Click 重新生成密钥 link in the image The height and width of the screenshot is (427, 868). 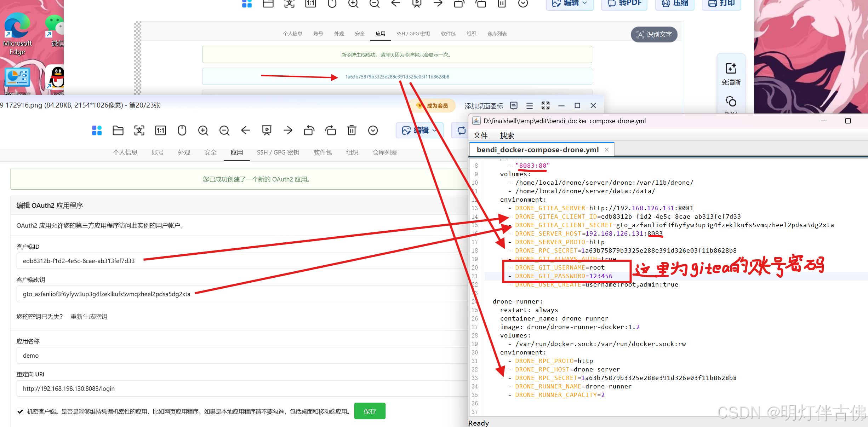[x=88, y=317]
